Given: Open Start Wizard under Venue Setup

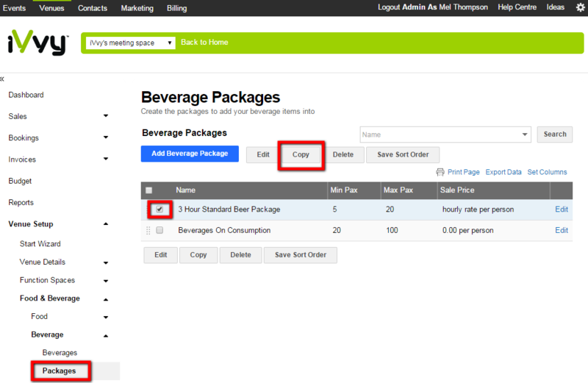Looking at the screenshot, I should tap(40, 244).
